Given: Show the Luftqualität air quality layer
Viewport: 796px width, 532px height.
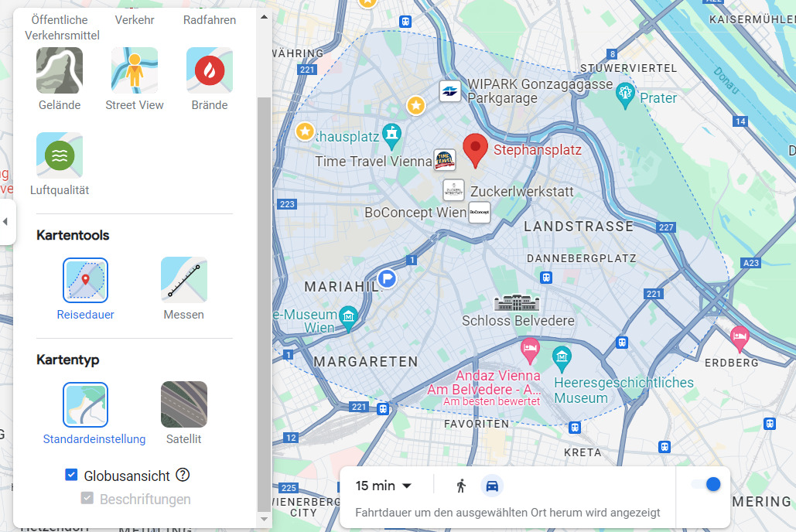Looking at the screenshot, I should pyautogui.click(x=60, y=155).
